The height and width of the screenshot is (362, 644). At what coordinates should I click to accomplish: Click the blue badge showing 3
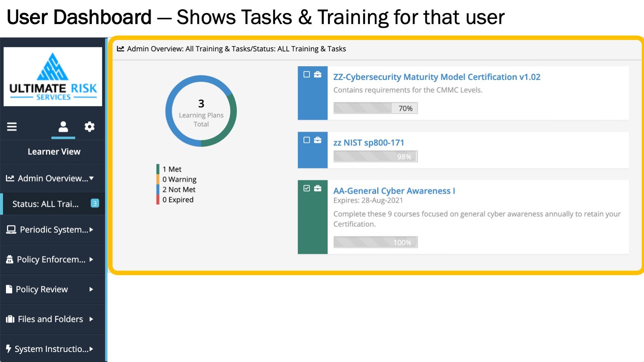pos(95,203)
